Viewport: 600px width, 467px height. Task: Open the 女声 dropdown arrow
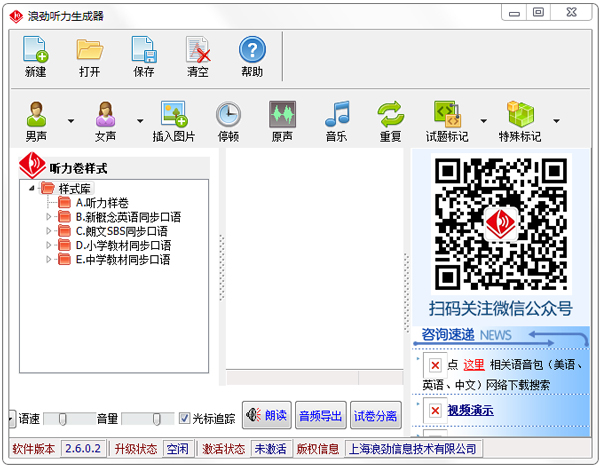pyautogui.click(x=140, y=121)
